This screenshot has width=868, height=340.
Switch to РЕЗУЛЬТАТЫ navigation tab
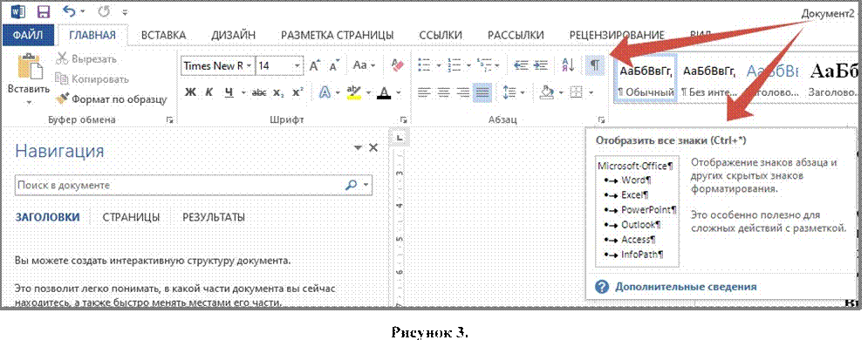214,217
